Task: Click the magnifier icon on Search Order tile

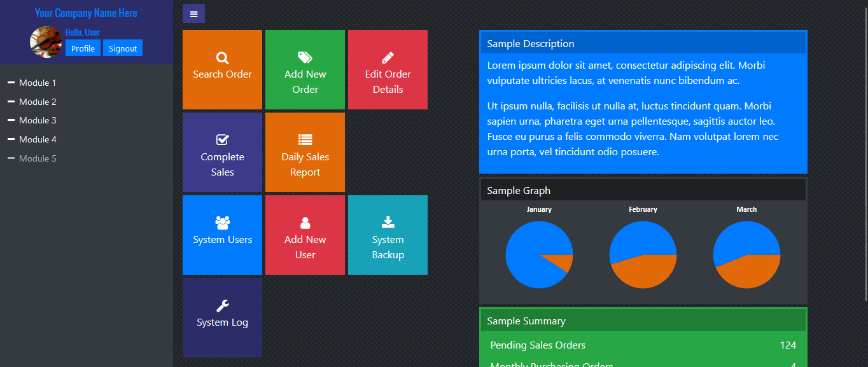Action: (x=222, y=58)
